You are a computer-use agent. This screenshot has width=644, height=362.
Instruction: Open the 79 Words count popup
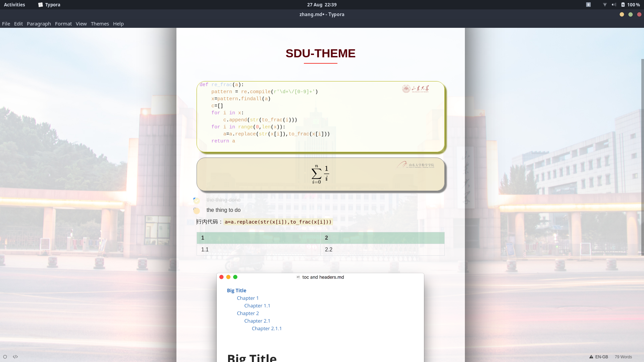point(623,357)
